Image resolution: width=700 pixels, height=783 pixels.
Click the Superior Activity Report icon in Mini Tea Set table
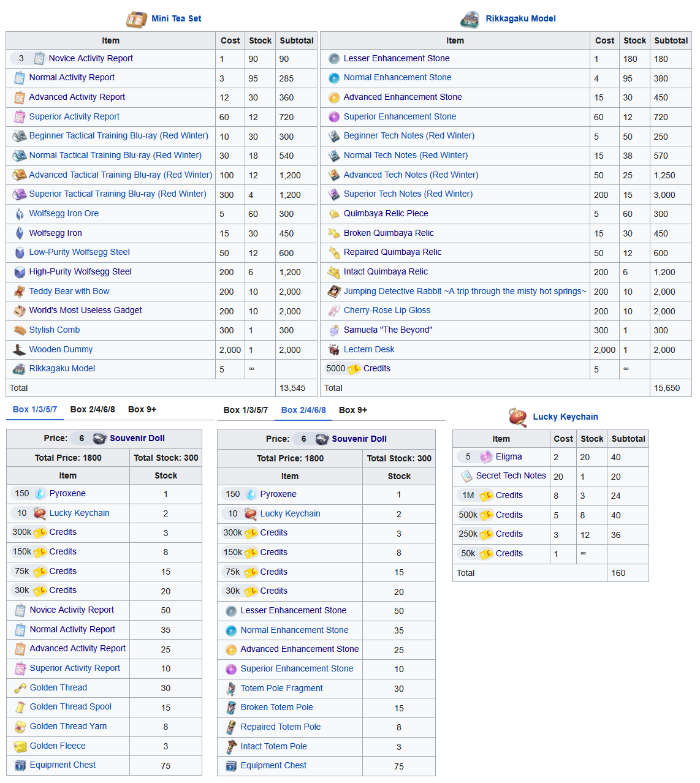click(20, 116)
